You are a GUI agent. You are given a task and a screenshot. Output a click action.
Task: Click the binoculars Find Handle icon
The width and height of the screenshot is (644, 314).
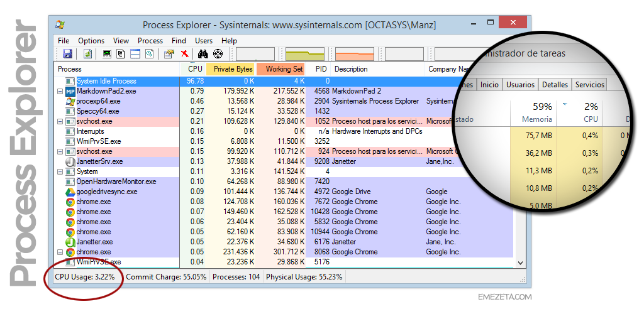(203, 54)
